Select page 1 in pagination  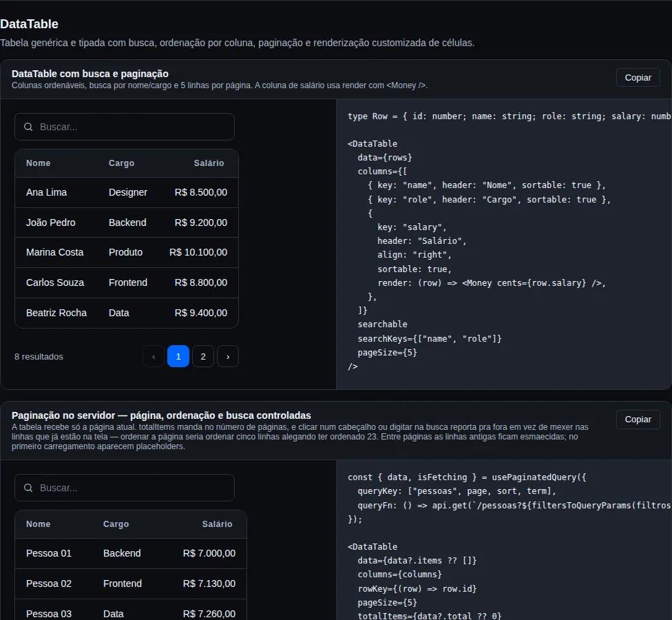tap(178, 356)
